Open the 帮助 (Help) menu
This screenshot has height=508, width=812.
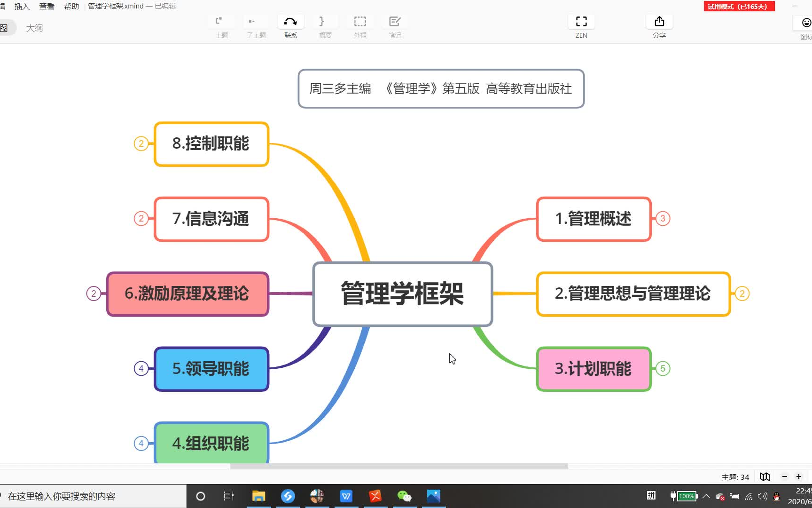click(x=71, y=6)
